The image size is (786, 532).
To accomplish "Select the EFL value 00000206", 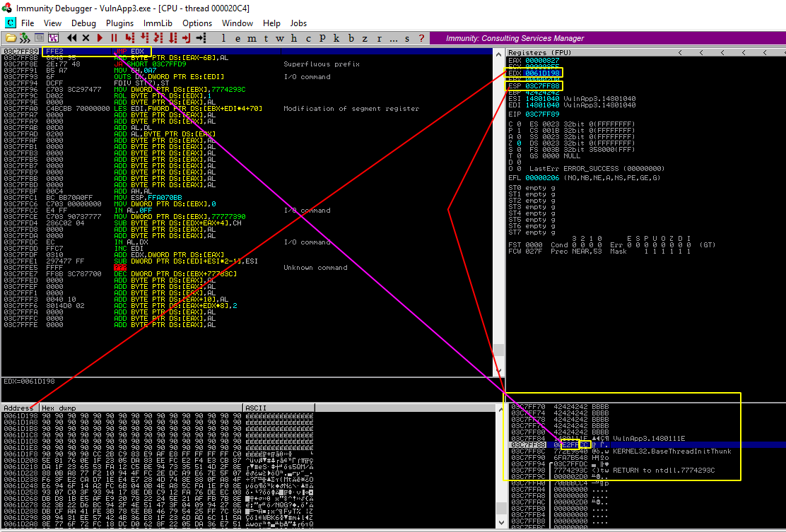I will coord(542,178).
